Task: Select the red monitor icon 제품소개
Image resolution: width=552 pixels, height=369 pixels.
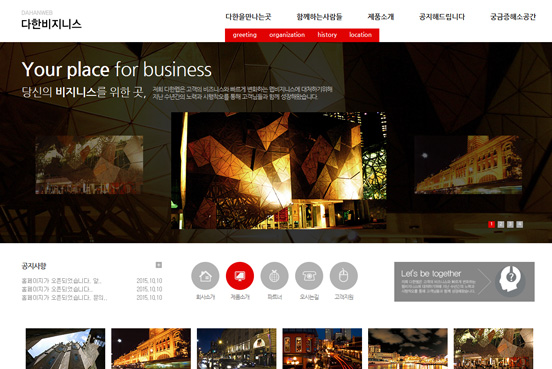Action: coord(240,276)
